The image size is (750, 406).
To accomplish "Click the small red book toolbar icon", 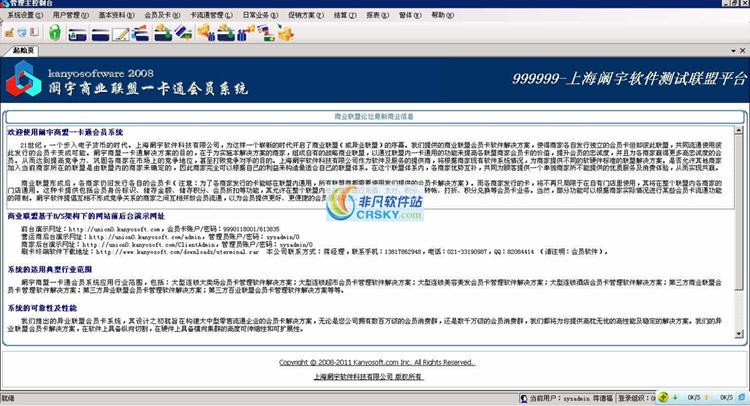I will [x=34, y=33].
